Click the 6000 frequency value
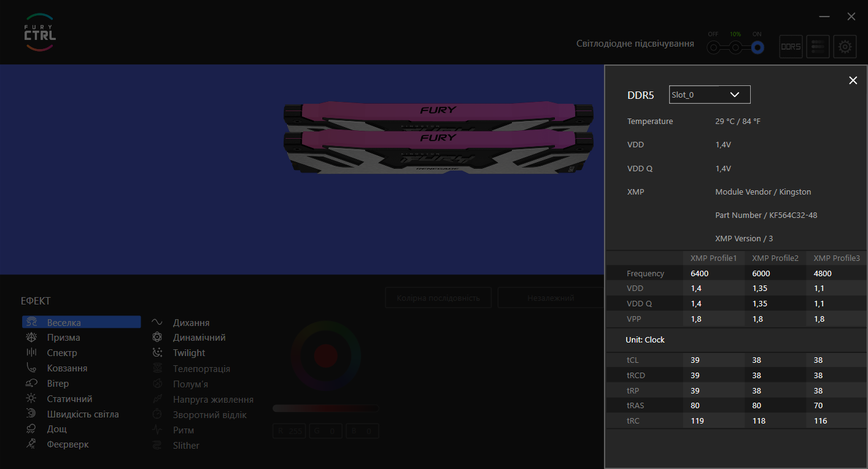 [x=761, y=274]
